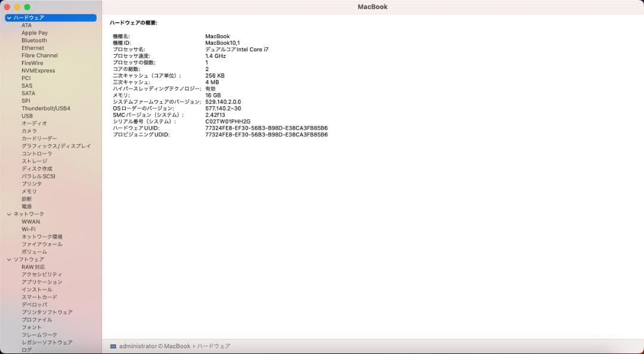The width and height of the screenshot is (644, 354).
Task: Open the USB hardware section
Action: coord(27,116)
